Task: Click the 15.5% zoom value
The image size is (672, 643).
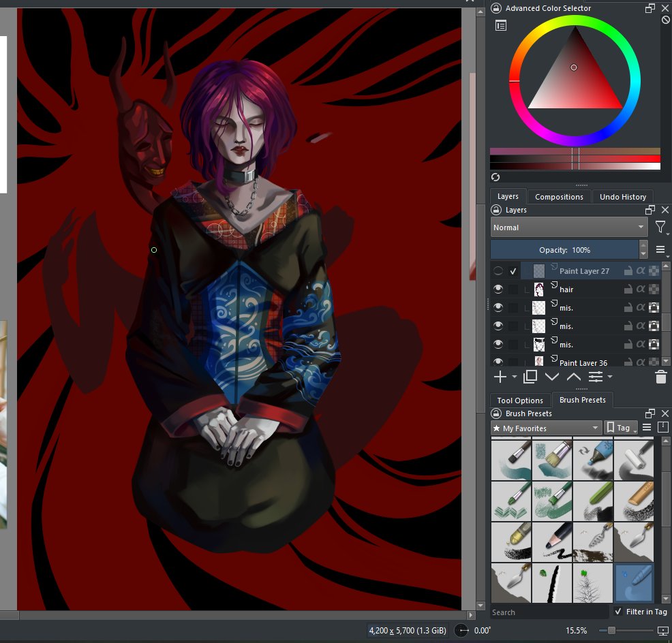Action: (x=576, y=631)
